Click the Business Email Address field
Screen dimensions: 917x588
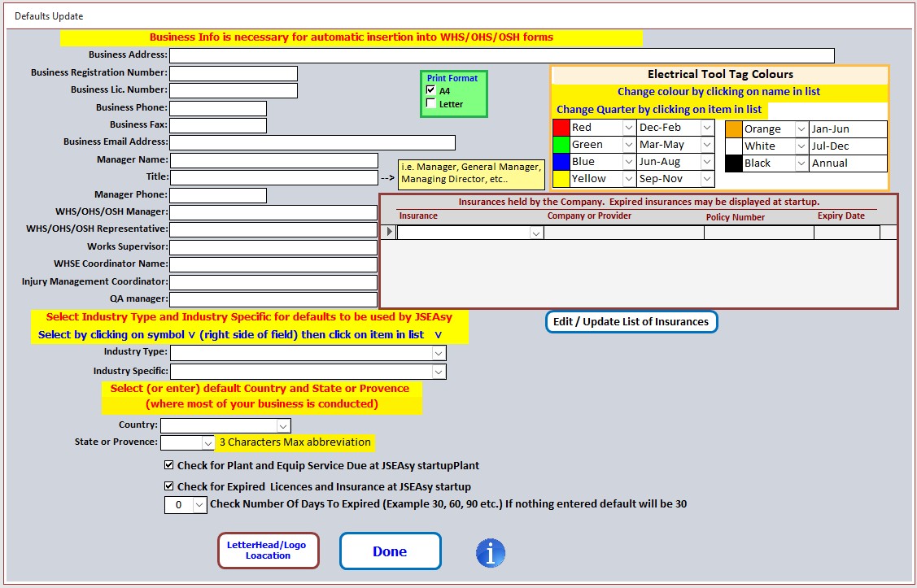(312, 142)
